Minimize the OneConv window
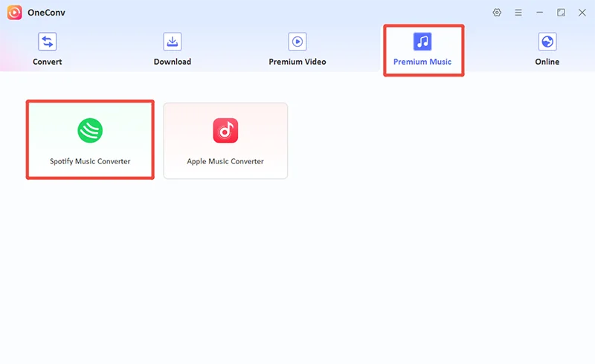The height and width of the screenshot is (364, 595). click(x=539, y=13)
